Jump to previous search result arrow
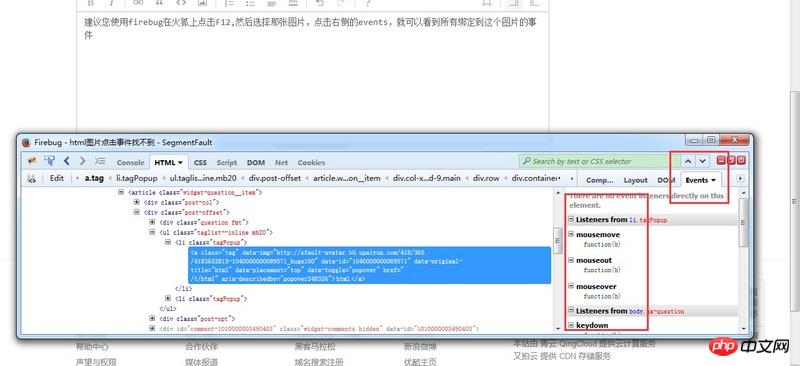This screenshot has width=800, height=366. point(688,161)
